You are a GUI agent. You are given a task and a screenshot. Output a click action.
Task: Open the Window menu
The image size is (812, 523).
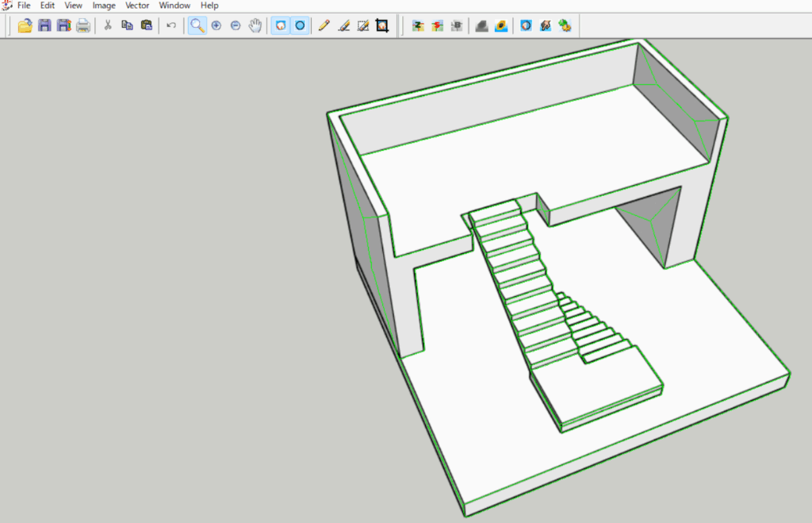(174, 6)
